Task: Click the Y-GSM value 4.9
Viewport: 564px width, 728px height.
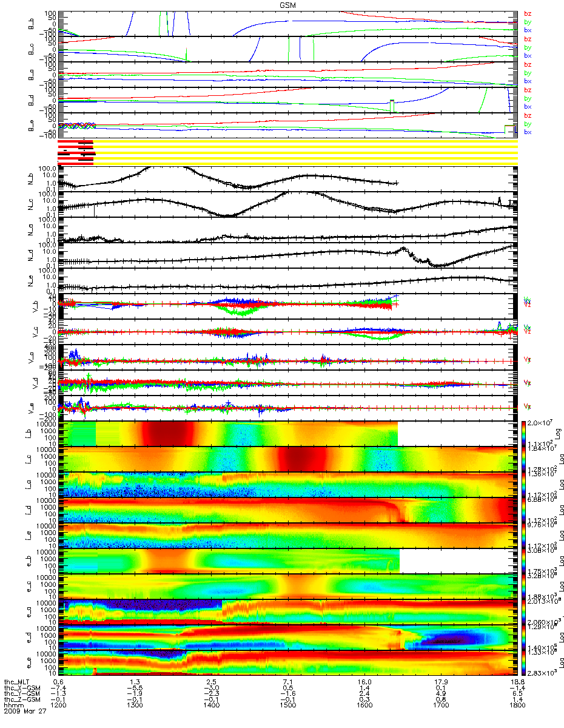Action: 441,694
